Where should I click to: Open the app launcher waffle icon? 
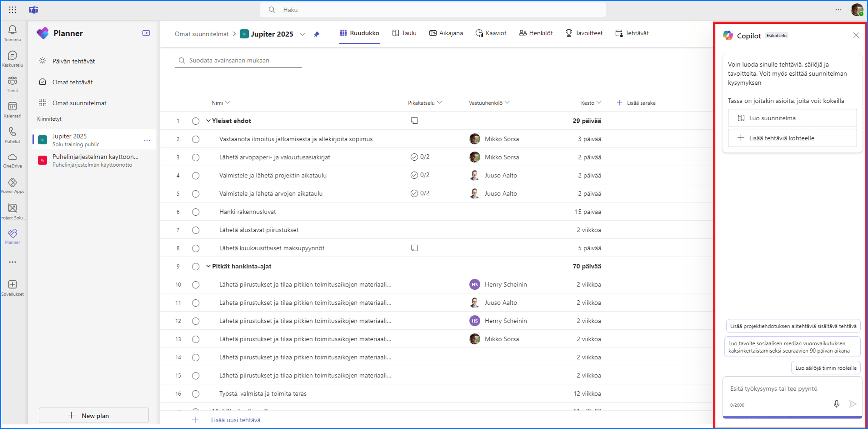click(x=13, y=10)
